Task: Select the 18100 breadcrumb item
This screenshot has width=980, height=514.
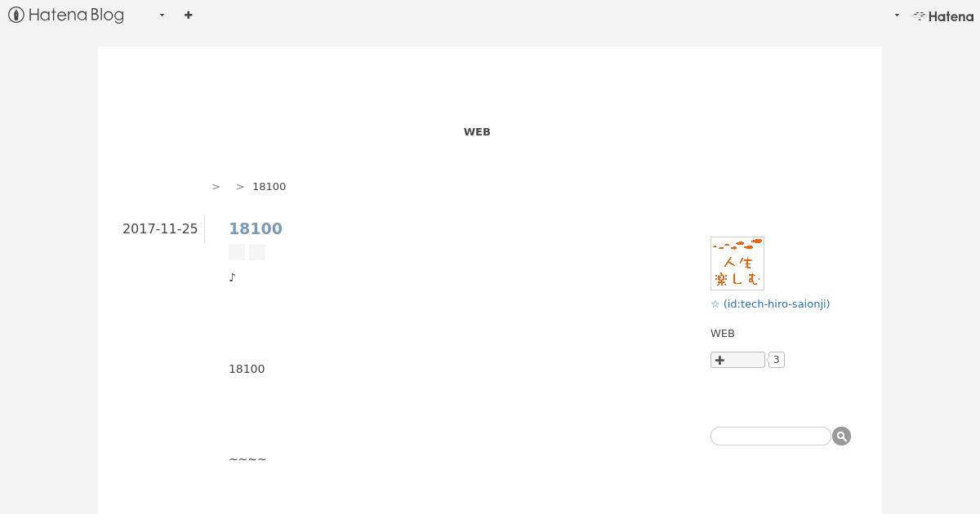Action: click(269, 187)
